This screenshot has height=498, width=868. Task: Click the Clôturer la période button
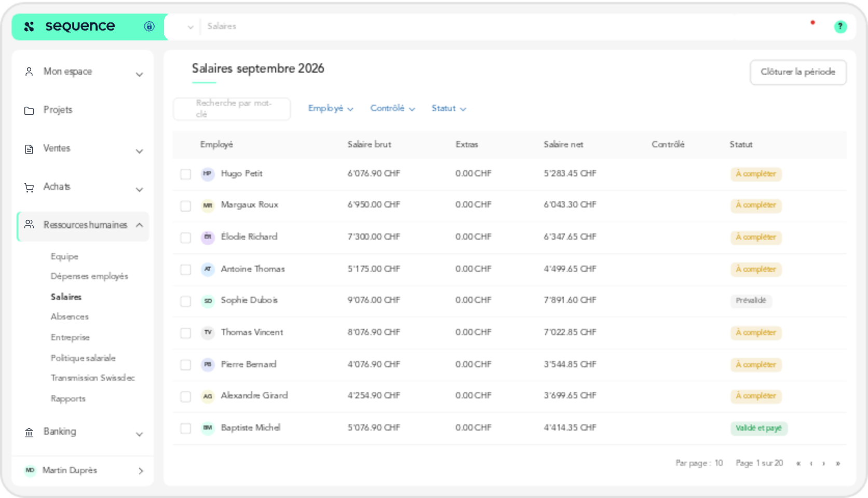pyautogui.click(x=798, y=72)
